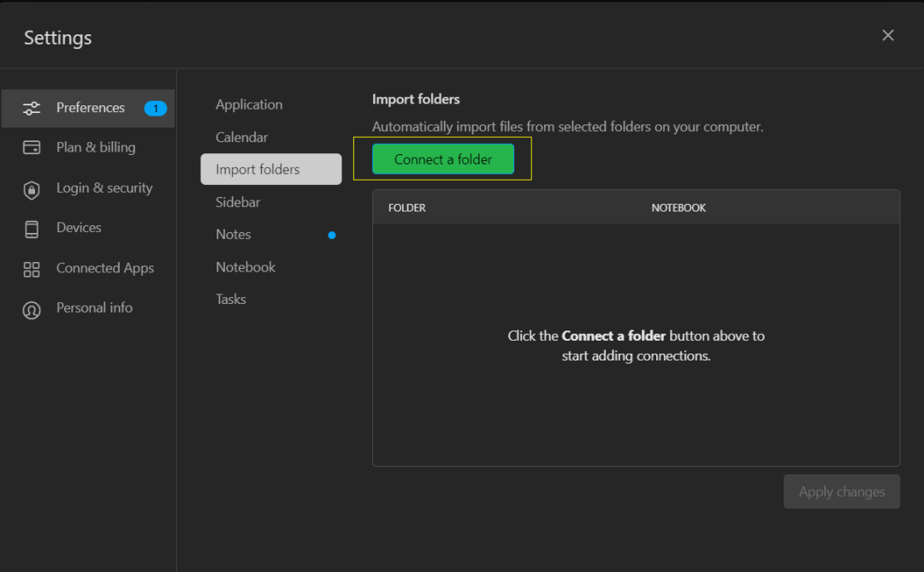Viewport: 924px width, 572px height.
Task: Click the Preferences sliders icon
Action: (x=32, y=108)
